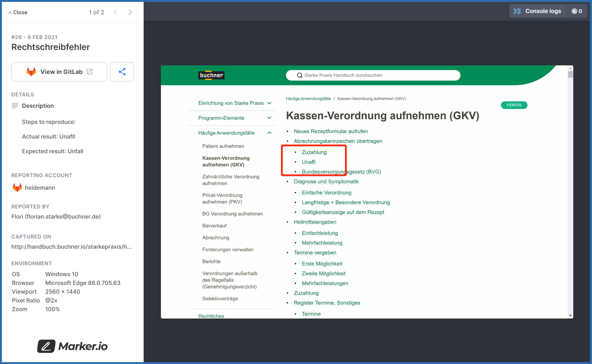
Task: Click the GitLab fox avatar beside heidemann
Action: [x=17, y=188]
